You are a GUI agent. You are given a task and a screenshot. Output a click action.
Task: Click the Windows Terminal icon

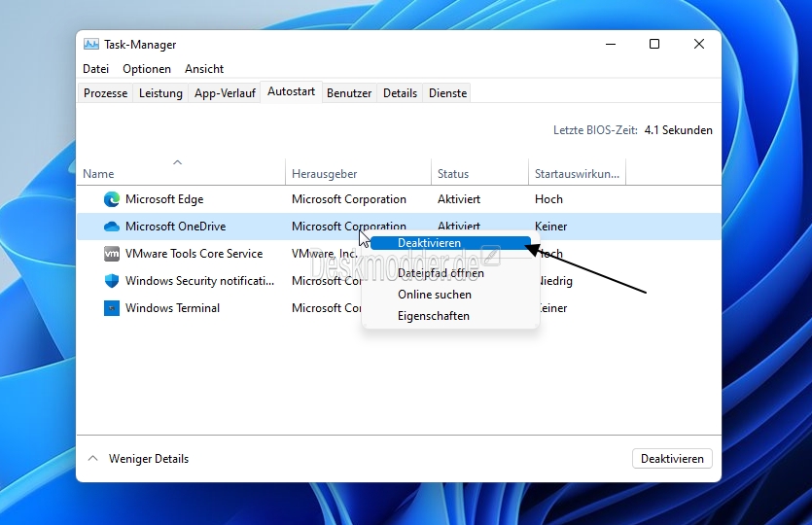[111, 308]
